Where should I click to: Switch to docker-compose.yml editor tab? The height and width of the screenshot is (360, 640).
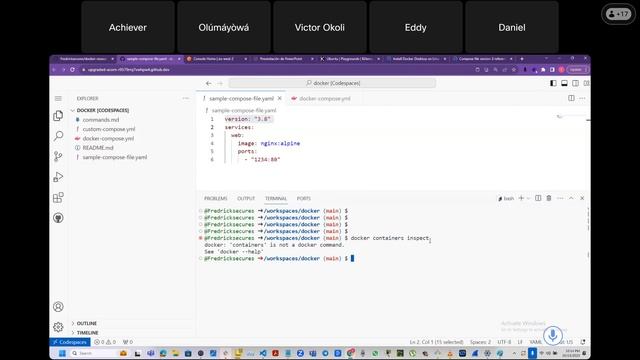(x=321, y=98)
